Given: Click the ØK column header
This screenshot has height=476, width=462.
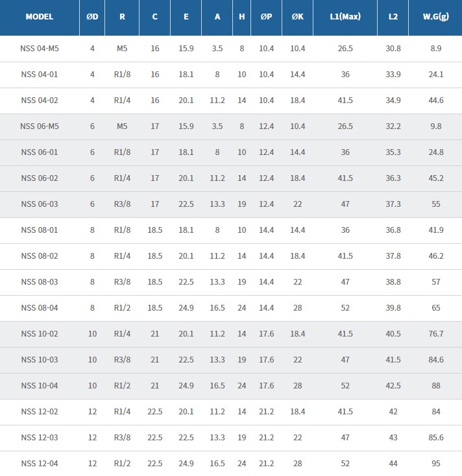Looking at the screenshot, I should pos(297,17).
